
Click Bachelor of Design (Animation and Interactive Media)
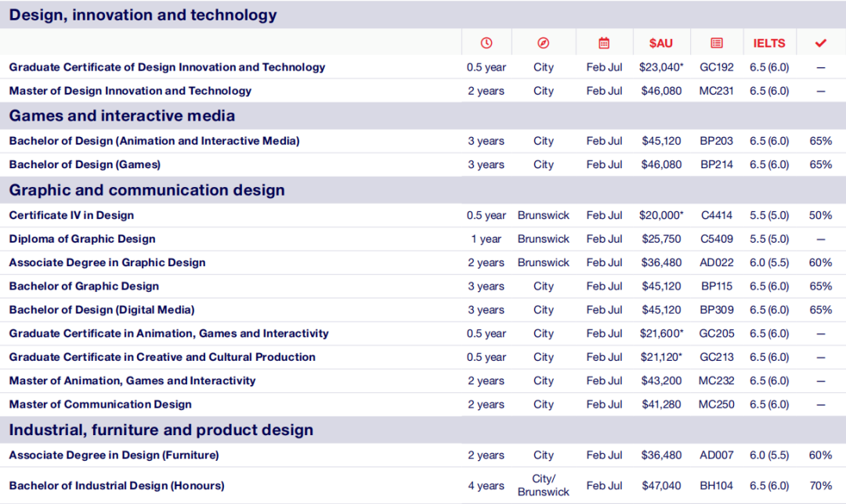coord(154,141)
